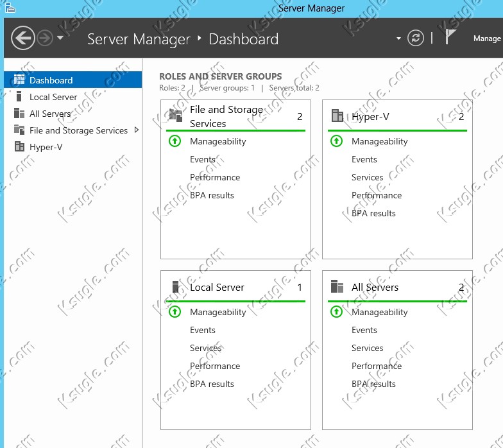Open the Notifications flag icon
The width and height of the screenshot is (503, 448).
click(450, 36)
